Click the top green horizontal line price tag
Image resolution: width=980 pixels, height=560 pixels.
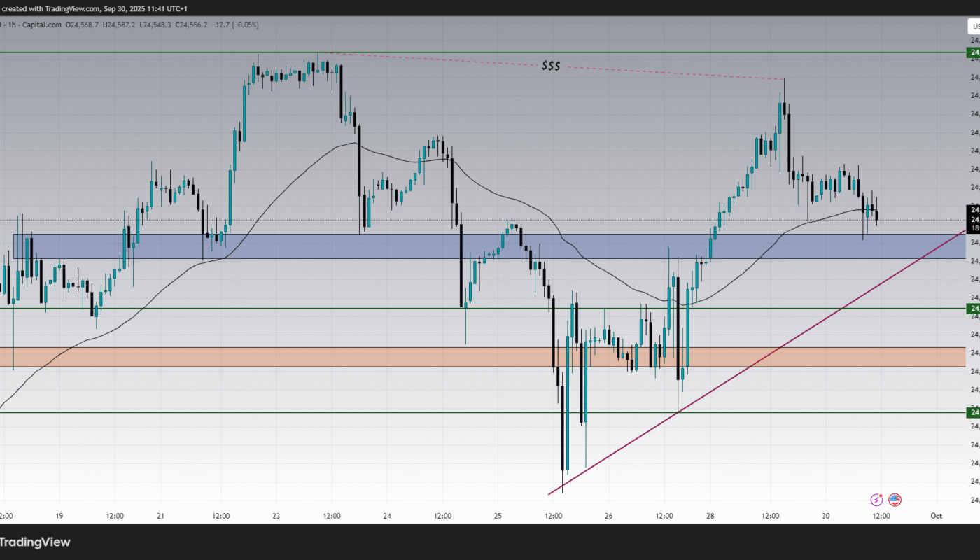click(973, 52)
